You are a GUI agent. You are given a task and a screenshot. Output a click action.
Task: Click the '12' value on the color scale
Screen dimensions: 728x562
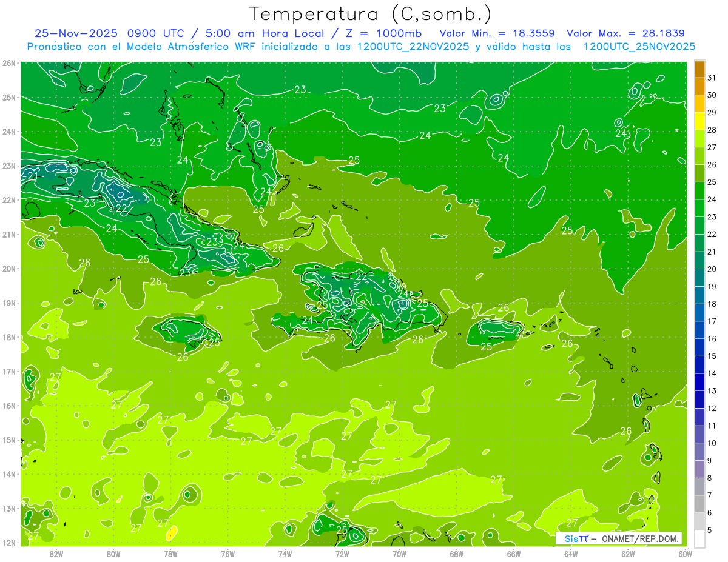712,409
